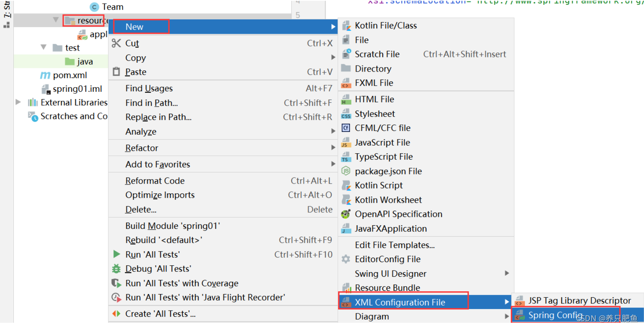This screenshot has height=326, width=644.
Task: Click the Paste clipboard icon
Action: pyautogui.click(x=116, y=72)
